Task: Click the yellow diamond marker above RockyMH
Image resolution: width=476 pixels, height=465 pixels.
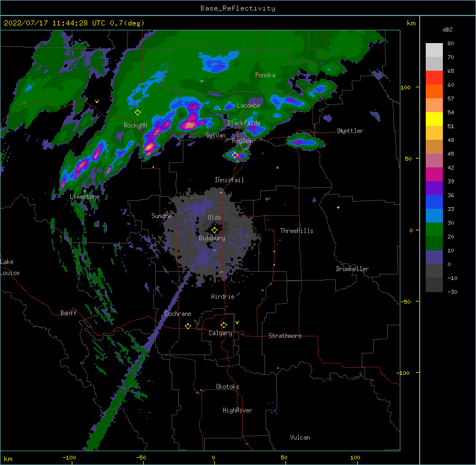Action: point(137,112)
